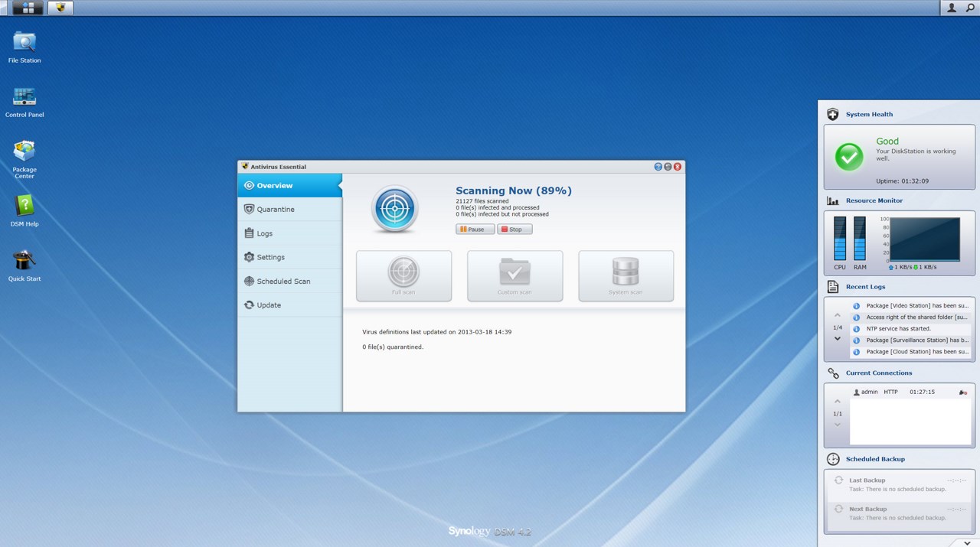Pause the running scan
980x547 pixels.
coord(475,230)
